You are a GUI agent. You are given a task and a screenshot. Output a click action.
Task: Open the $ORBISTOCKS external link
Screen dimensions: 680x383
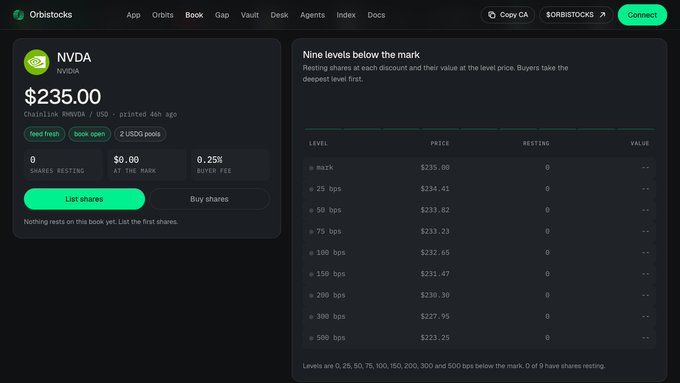click(x=576, y=15)
